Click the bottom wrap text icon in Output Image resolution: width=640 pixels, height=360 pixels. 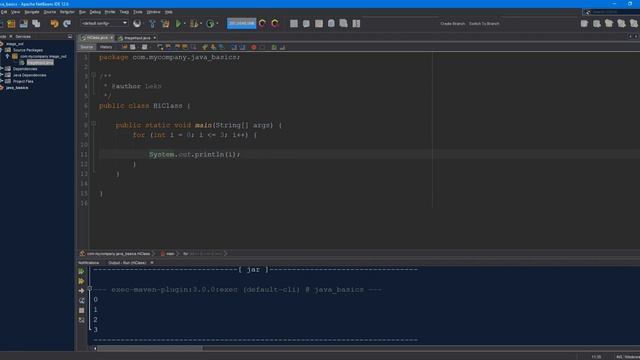pyautogui.click(x=81, y=320)
